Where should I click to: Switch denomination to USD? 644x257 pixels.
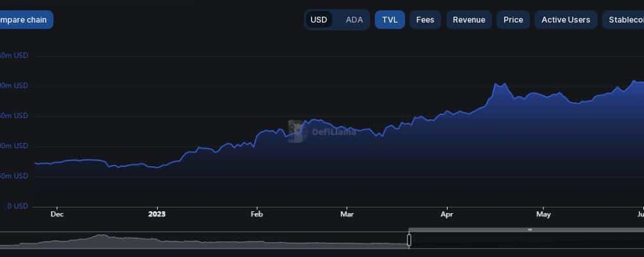click(319, 20)
